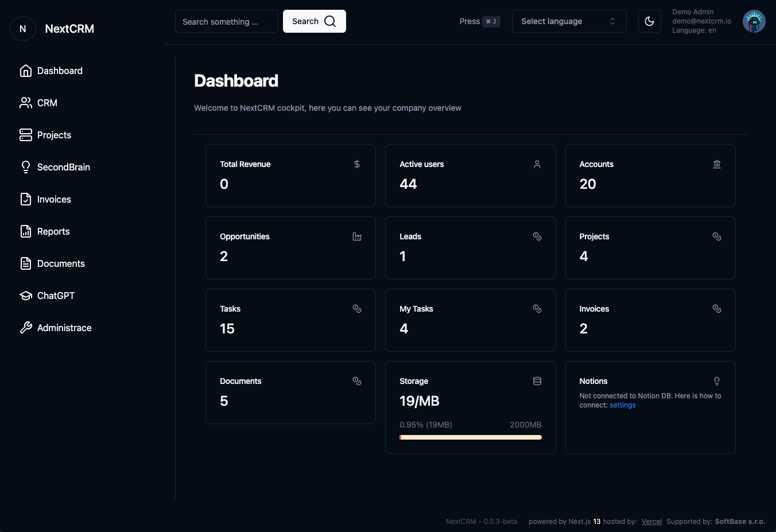
Task: Open the Vercel link in footer
Action: pos(651,522)
